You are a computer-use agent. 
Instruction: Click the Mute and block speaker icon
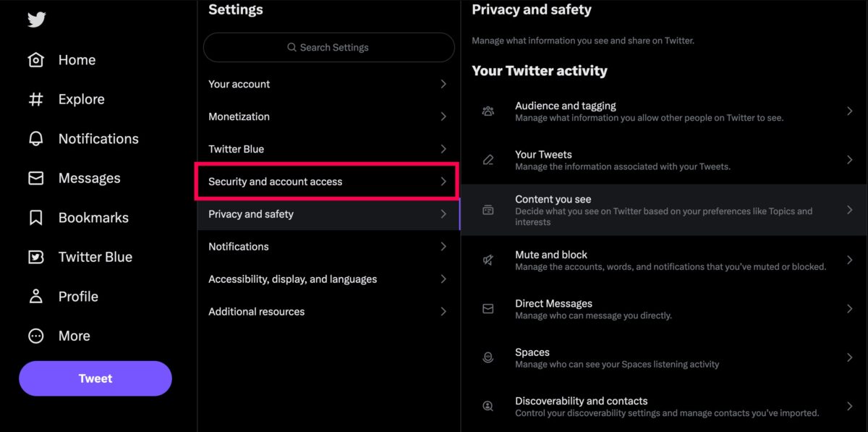[x=488, y=261]
